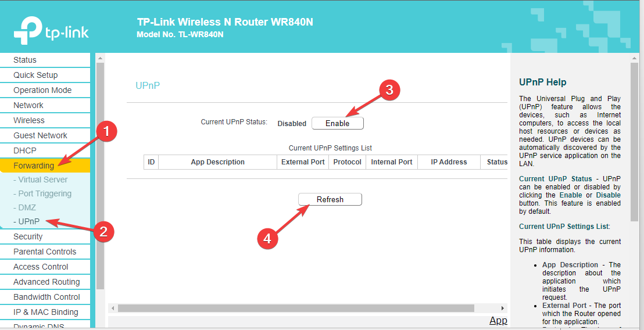The height and width of the screenshot is (330, 644).
Task: Click the External Port column header
Action: [303, 162]
